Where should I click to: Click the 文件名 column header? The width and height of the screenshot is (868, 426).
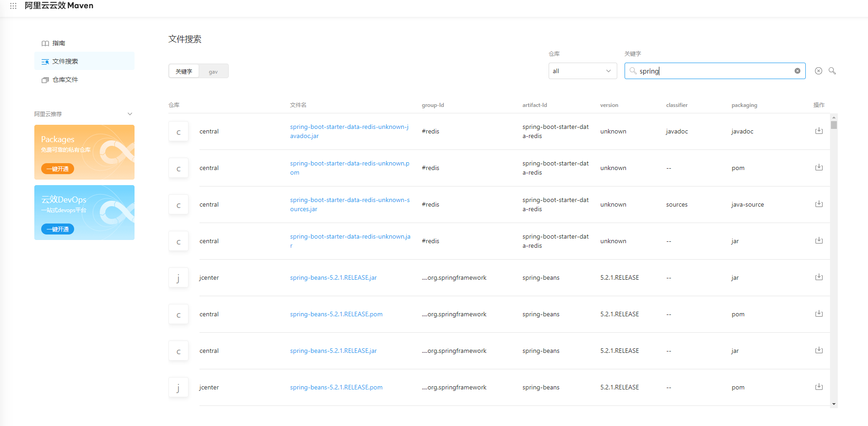(x=298, y=105)
